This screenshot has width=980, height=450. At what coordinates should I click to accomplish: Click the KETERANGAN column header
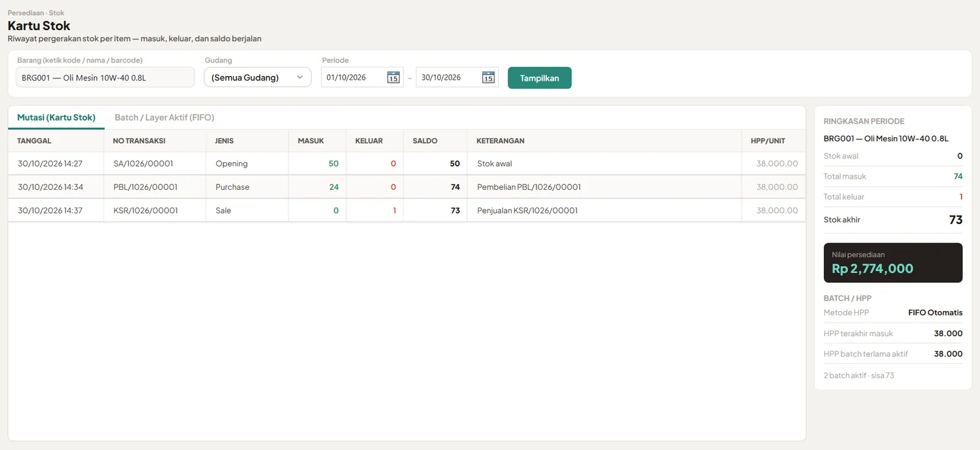pos(500,141)
